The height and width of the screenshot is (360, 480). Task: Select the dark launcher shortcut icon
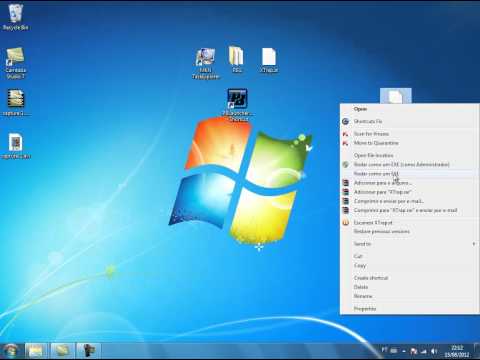237,105
